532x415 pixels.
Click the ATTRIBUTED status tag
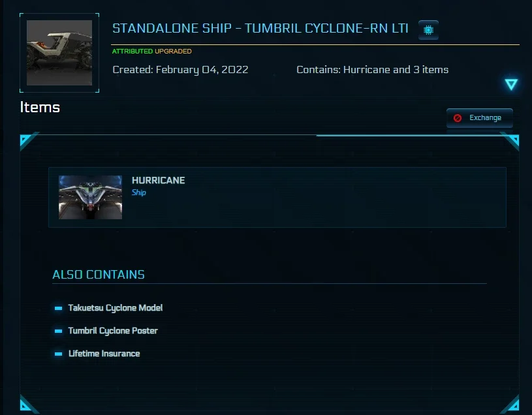pyautogui.click(x=133, y=51)
